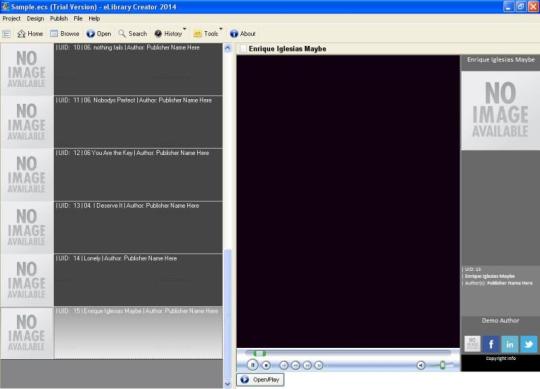Stop the media playback
Image resolution: width=540 pixels, height=389 pixels.
coord(266,365)
